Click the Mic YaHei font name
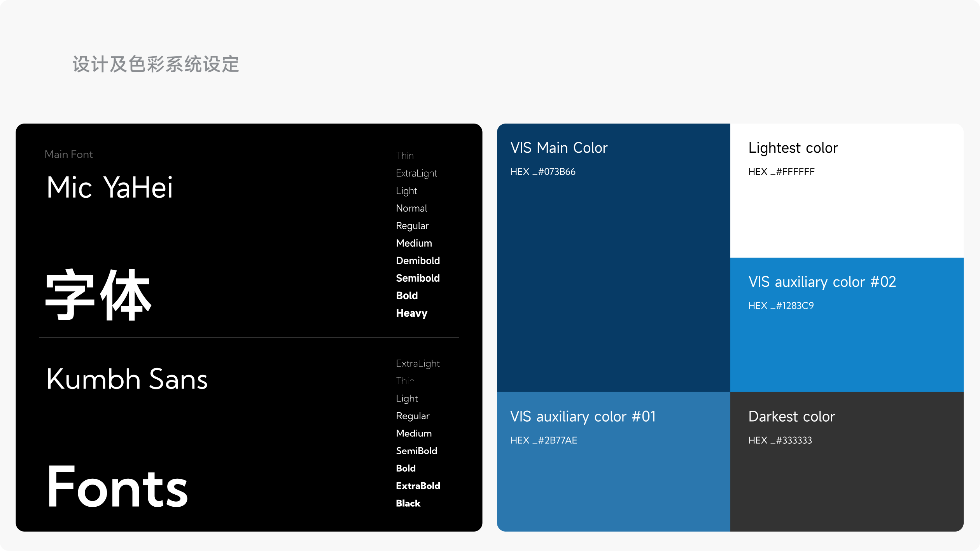Viewport: 980px width, 551px height. pos(109,188)
